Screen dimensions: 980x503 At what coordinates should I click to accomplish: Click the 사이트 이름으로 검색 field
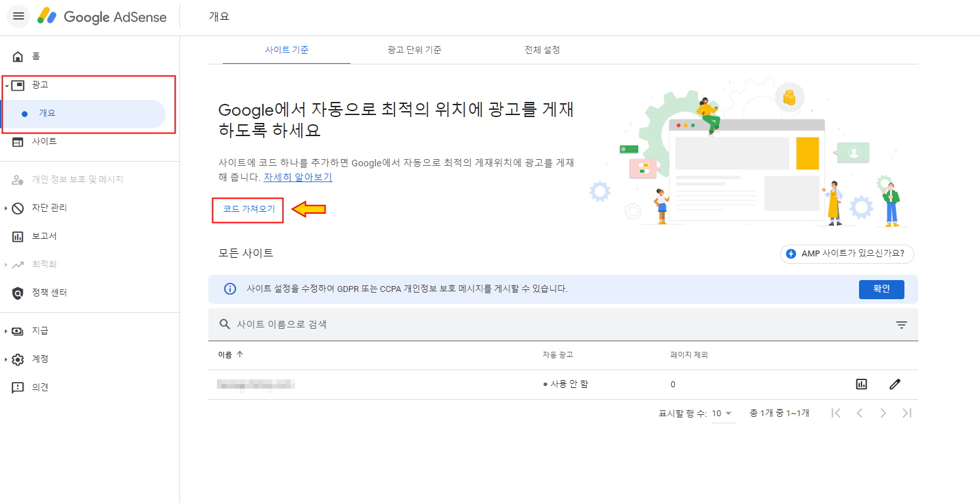click(x=563, y=325)
